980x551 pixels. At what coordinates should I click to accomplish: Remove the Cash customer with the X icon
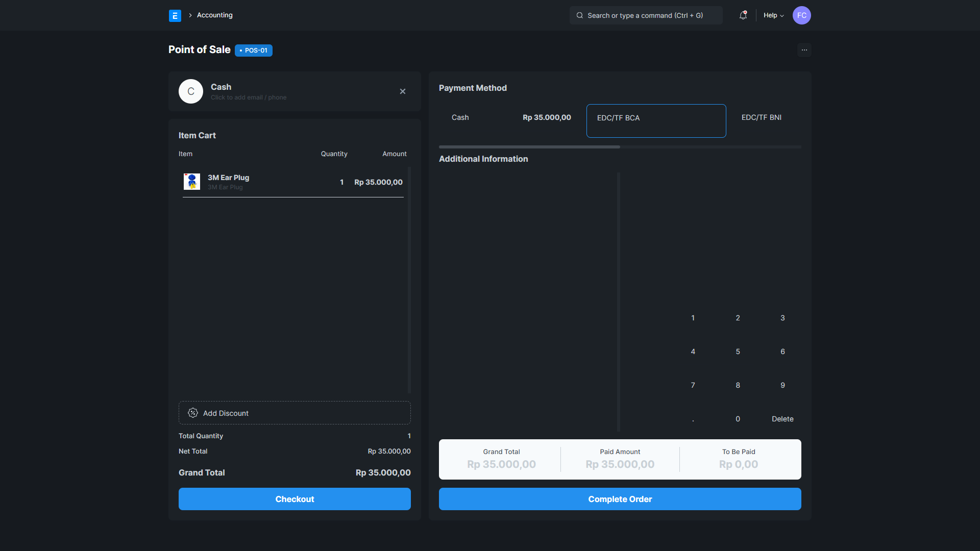[x=403, y=91]
